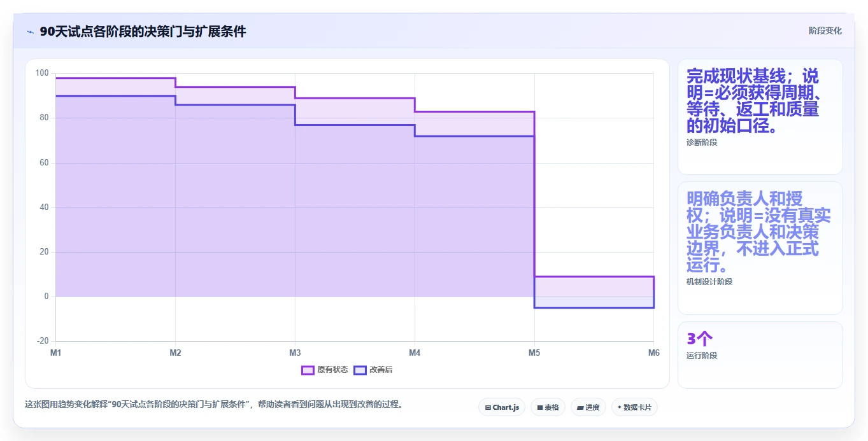The image size is (868, 441).
Task: Click the icon in the 进度 tag
Action: pyautogui.click(x=580, y=407)
